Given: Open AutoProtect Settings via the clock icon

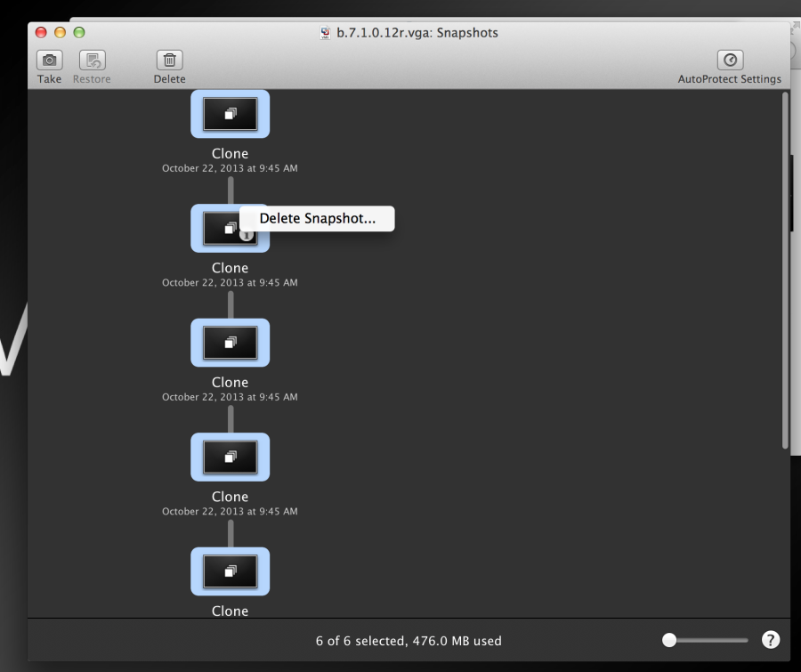Looking at the screenshot, I should coord(730,60).
